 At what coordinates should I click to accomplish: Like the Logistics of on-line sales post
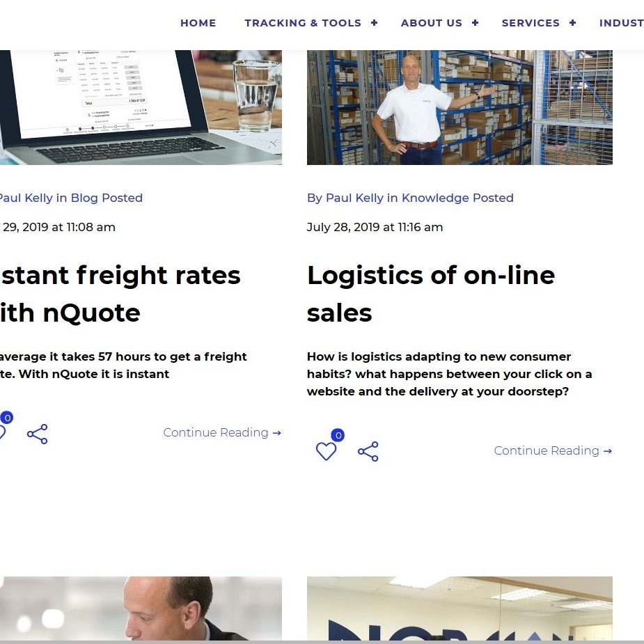pos(326,451)
